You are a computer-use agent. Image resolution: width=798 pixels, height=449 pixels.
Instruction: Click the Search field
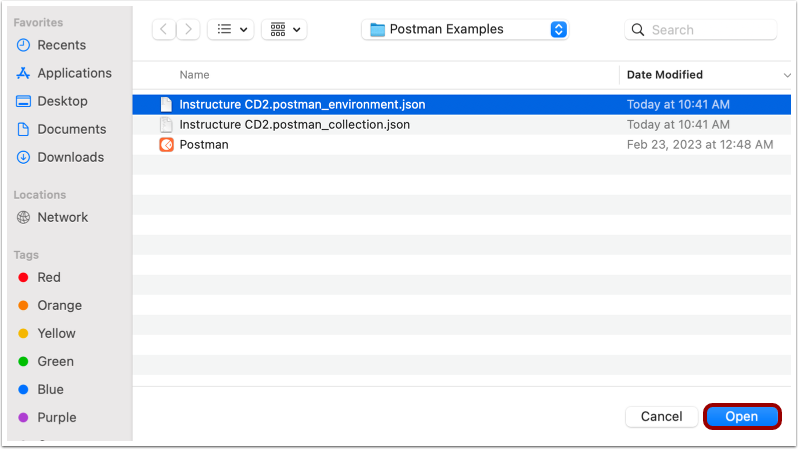[x=701, y=30]
